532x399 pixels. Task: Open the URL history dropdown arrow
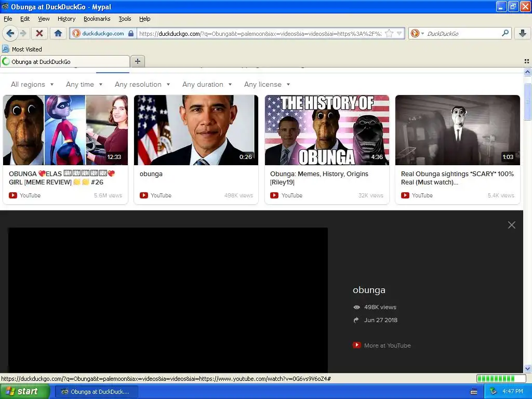400,33
